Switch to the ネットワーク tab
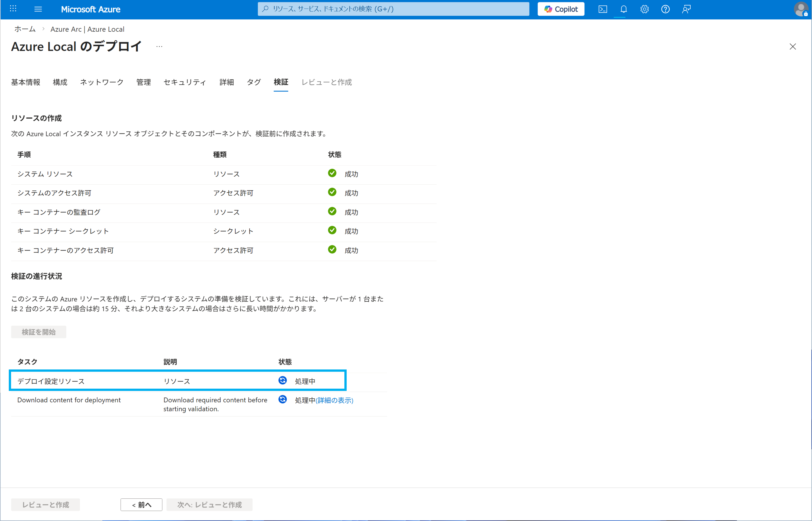 [x=102, y=82]
